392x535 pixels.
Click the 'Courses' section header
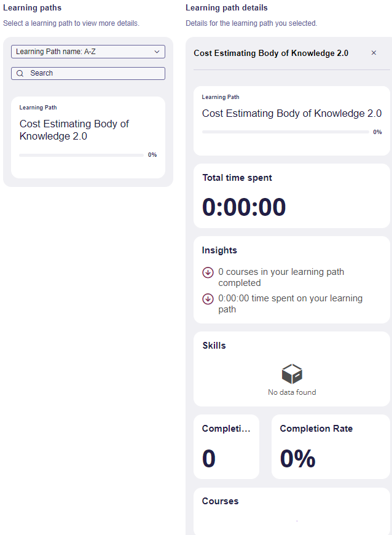click(x=220, y=501)
